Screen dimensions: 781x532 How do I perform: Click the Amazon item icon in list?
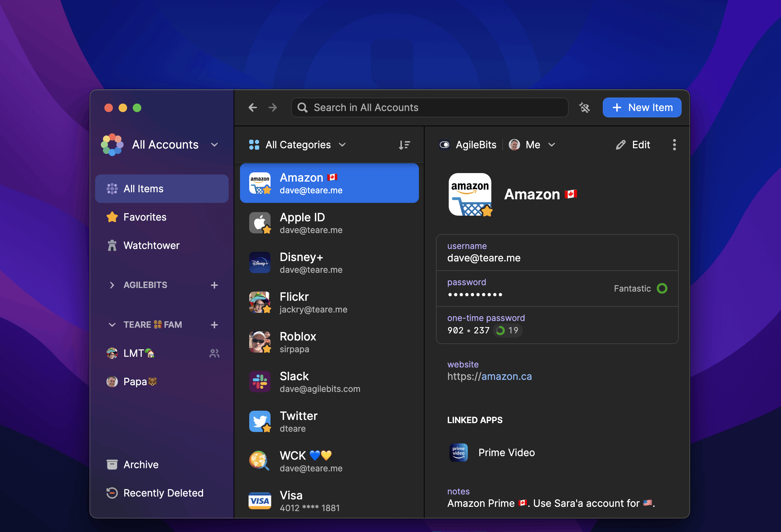pyautogui.click(x=260, y=183)
